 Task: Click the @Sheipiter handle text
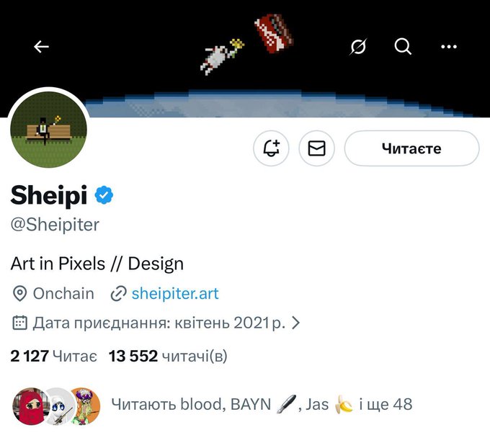pos(55,224)
